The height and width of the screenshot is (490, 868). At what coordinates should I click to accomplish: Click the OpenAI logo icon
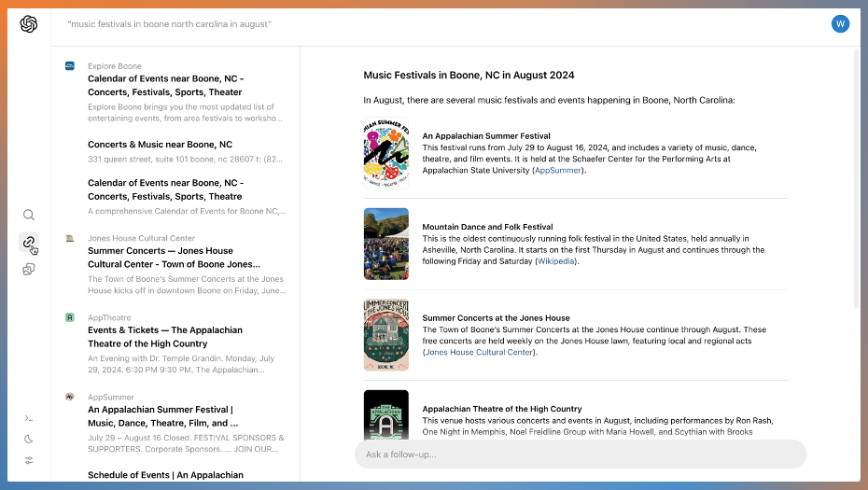[x=29, y=24]
